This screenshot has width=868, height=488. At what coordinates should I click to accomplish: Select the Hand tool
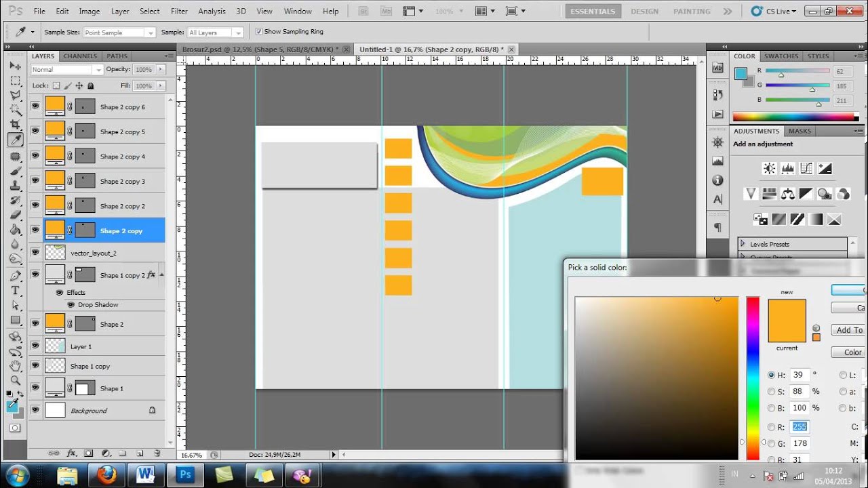tap(16, 366)
